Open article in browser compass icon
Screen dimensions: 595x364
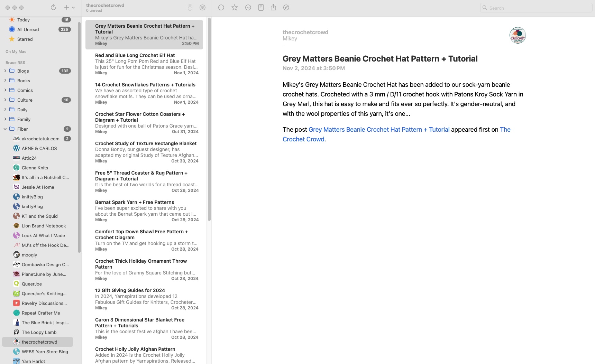tap(286, 8)
